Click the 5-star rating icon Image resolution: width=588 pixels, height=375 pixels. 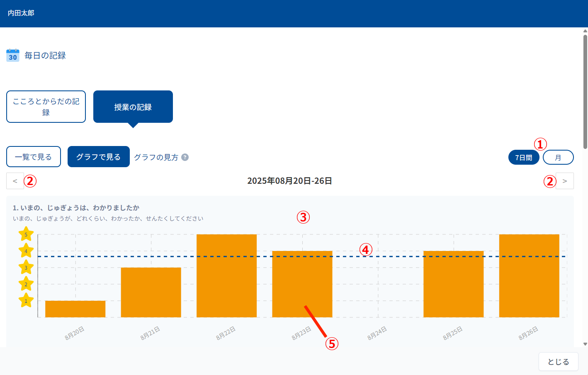[x=26, y=234]
